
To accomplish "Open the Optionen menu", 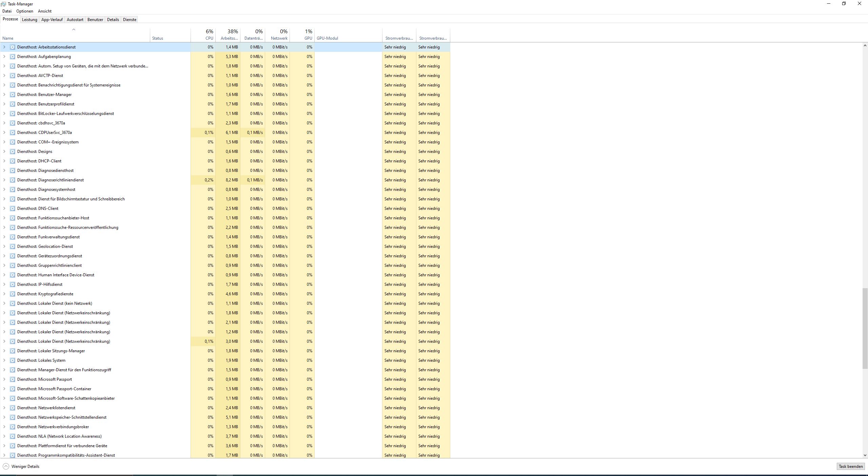I will [25, 11].
